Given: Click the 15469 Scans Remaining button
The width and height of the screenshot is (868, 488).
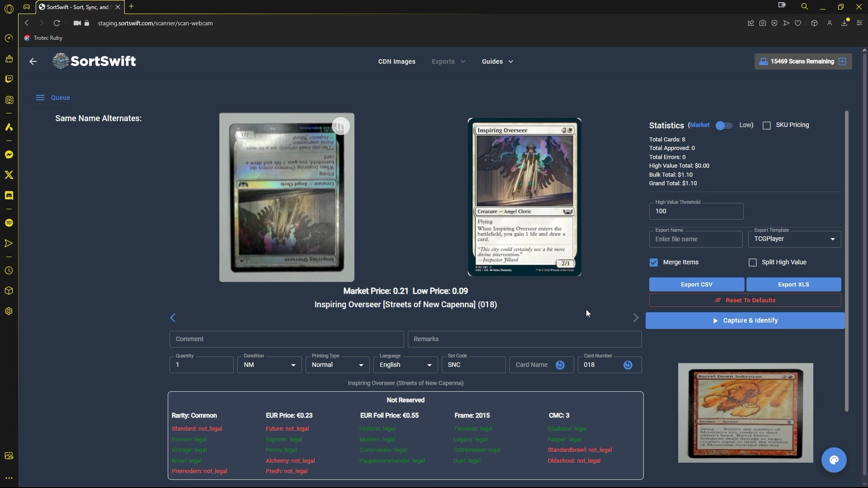Looking at the screenshot, I should pos(803,61).
